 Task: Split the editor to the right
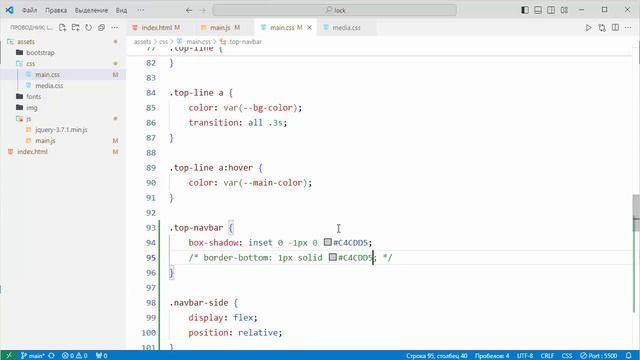coord(615,27)
